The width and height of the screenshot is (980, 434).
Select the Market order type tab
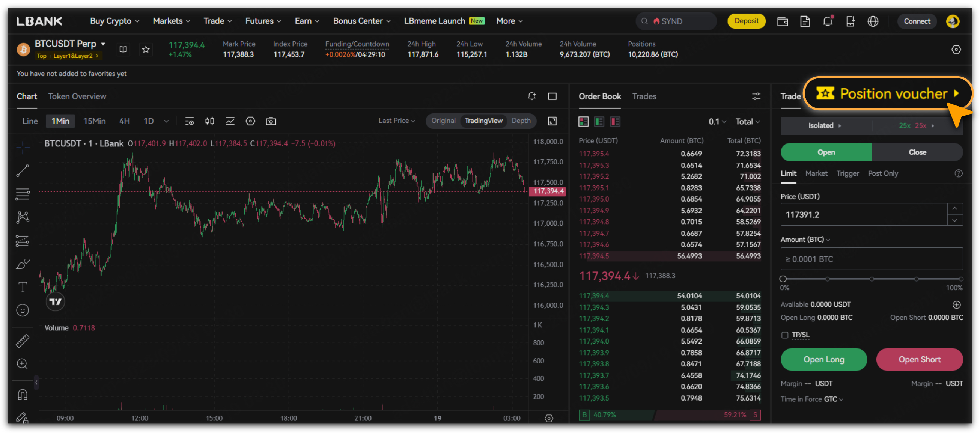click(816, 173)
